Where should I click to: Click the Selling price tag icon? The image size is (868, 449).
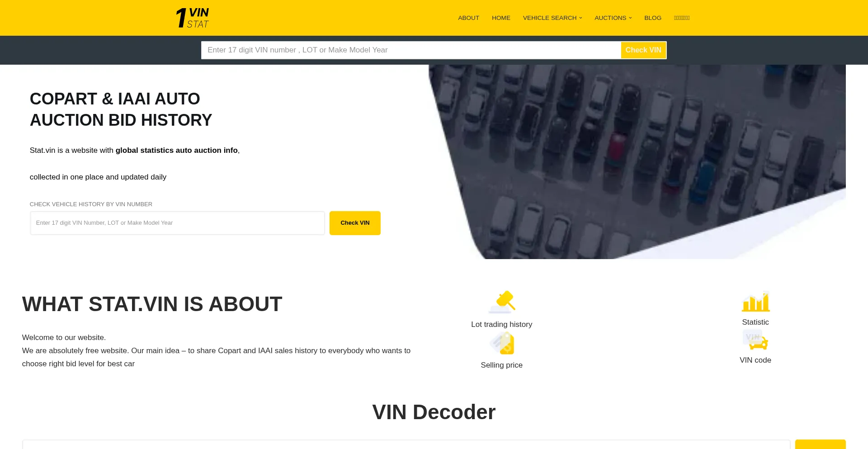click(502, 343)
